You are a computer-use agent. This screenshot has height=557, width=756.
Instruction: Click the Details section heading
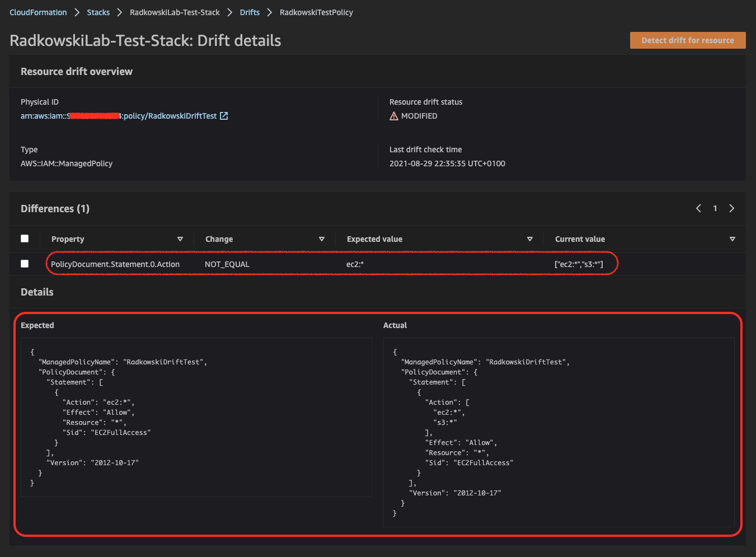(x=37, y=292)
